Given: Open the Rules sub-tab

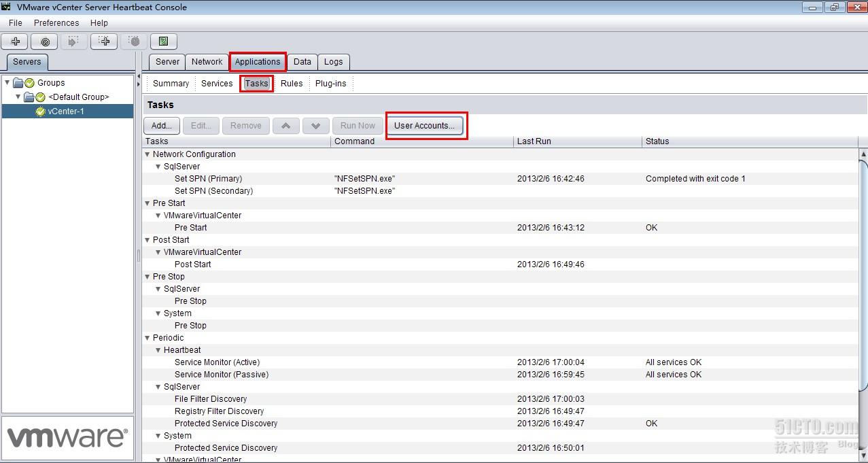Looking at the screenshot, I should tap(292, 84).
